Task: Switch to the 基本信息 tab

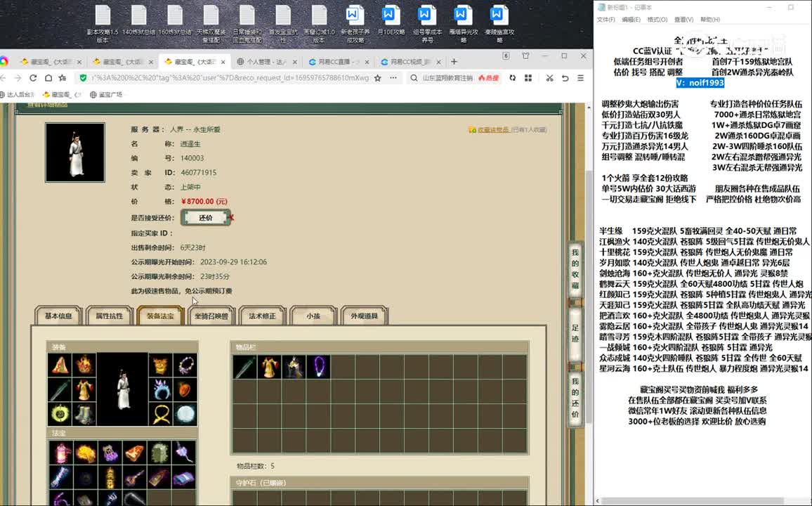Action: [58, 316]
